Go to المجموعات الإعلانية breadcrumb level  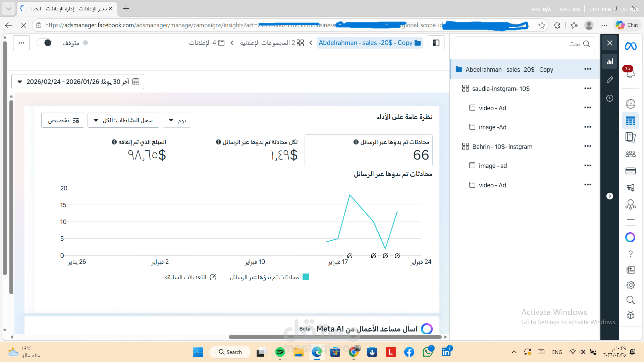pos(271,43)
